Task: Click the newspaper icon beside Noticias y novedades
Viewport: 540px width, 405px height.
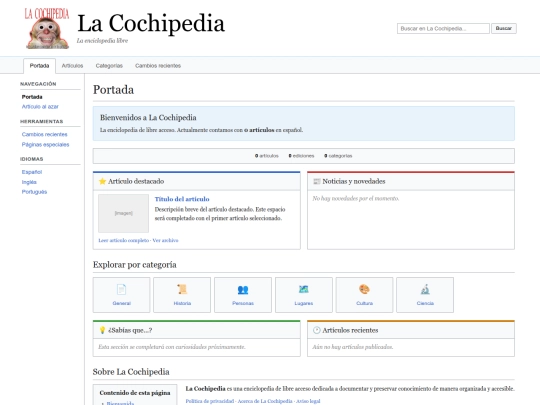Action: [x=316, y=181]
